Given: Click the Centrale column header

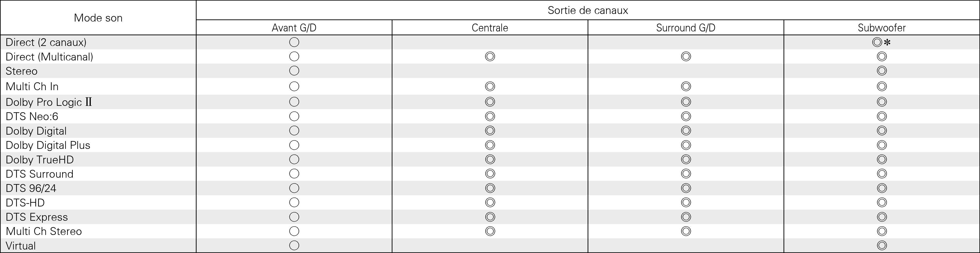Looking at the screenshot, I should click(x=490, y=28).
